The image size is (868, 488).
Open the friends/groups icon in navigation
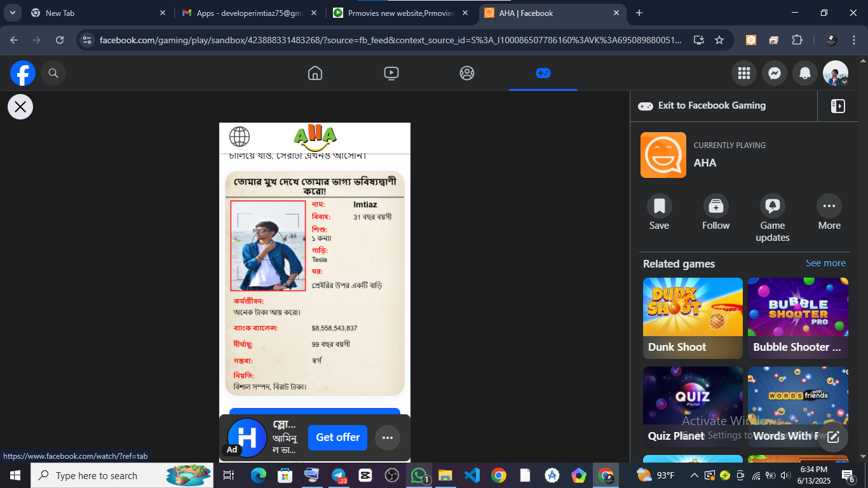(467, 73)
